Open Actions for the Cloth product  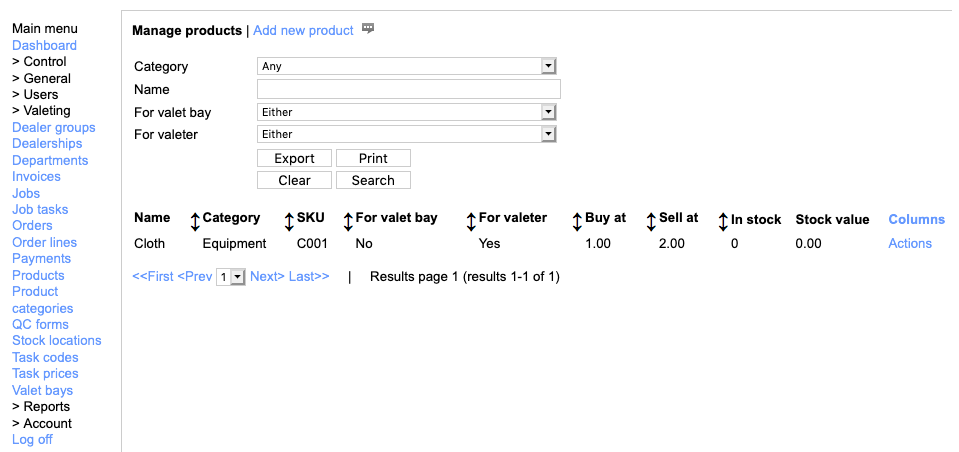click(x=910, y=244)
